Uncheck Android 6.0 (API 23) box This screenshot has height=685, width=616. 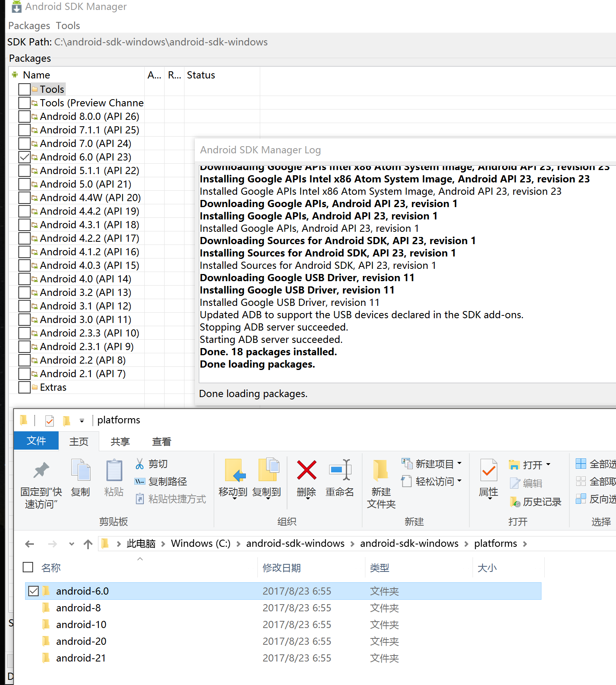tap(24, 157)
